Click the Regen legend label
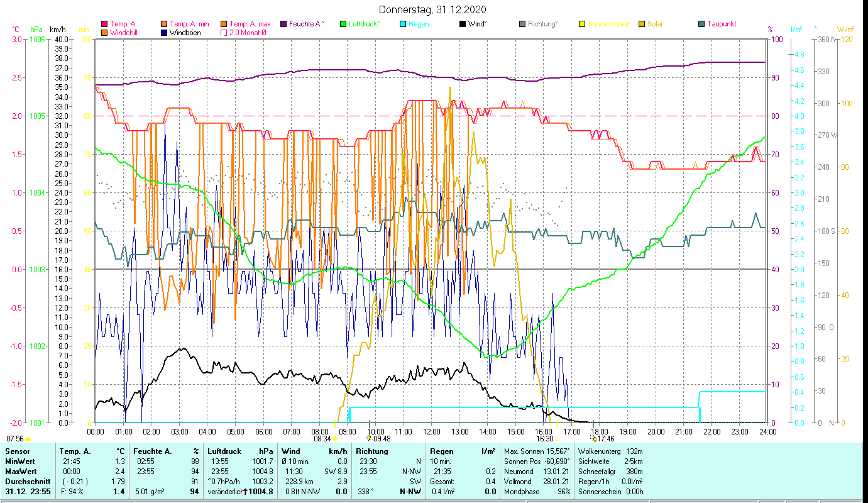868x503 pixels. tap(419, 25)
